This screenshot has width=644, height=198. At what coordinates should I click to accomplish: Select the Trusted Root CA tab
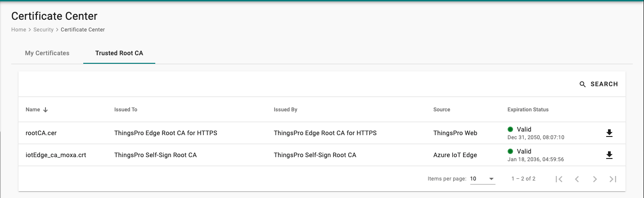point(119,53)
